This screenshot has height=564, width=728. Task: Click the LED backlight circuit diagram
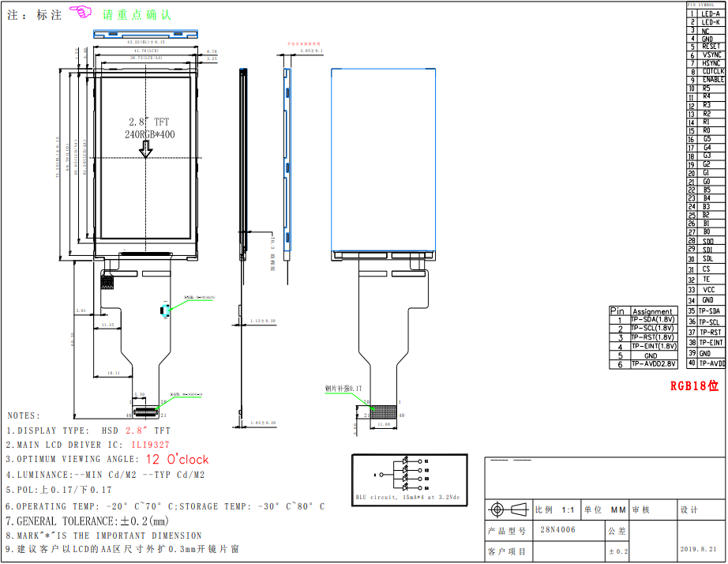click(x=410, y=479)
